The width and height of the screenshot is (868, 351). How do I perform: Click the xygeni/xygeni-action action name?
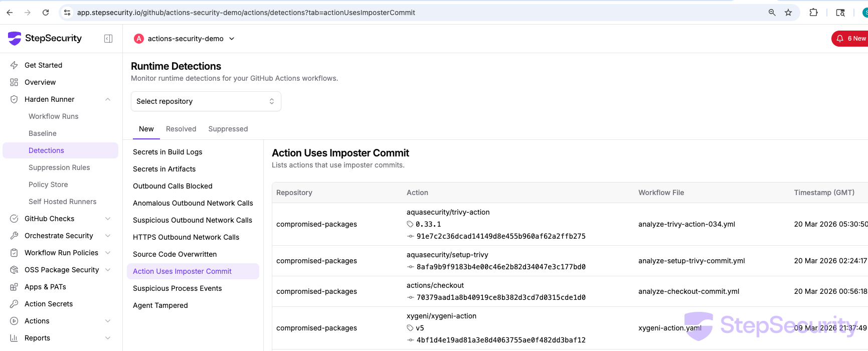(441, 316)
